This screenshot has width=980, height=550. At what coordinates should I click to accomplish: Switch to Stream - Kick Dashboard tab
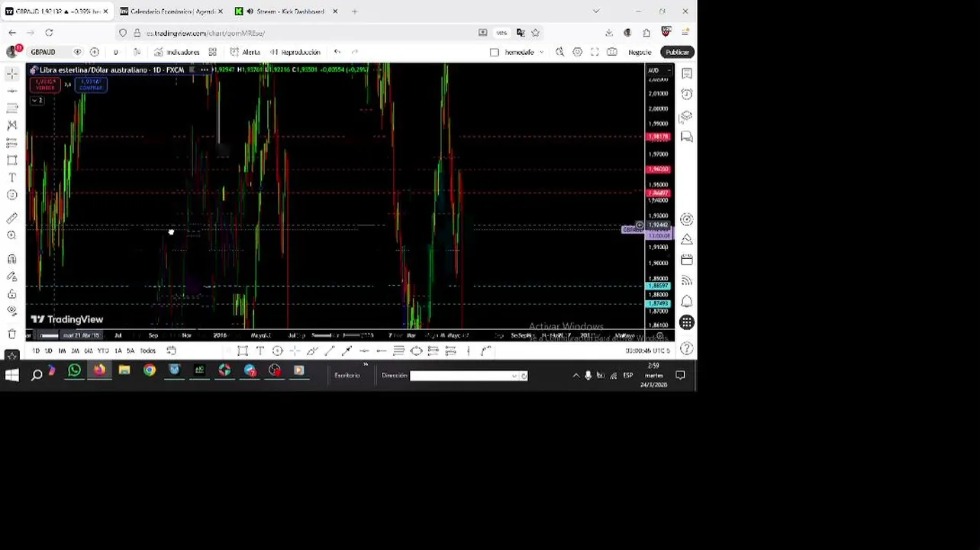point(286,11)
